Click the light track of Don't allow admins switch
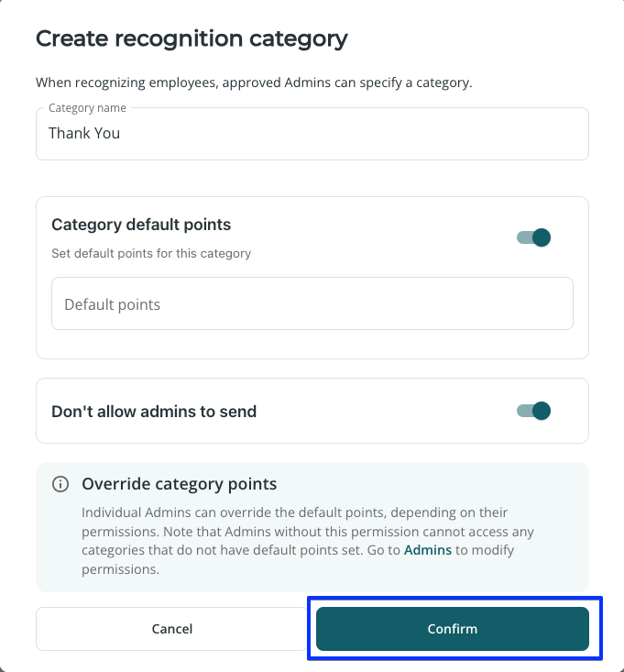 (525, 411)
